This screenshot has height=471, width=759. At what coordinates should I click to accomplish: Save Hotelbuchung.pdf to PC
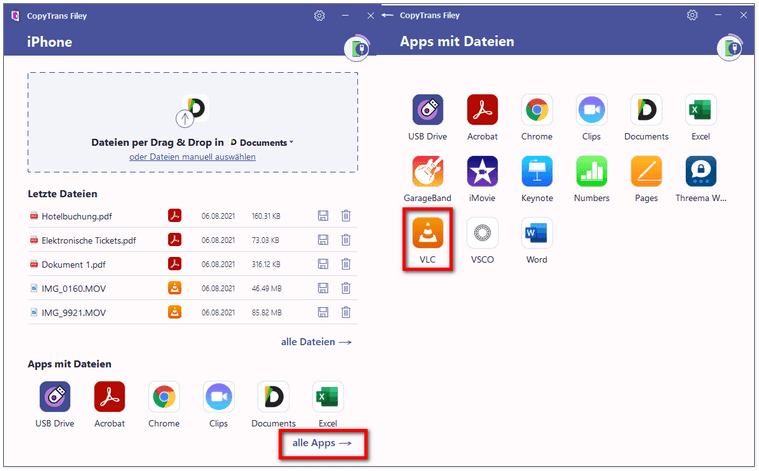tap(323, 216)
